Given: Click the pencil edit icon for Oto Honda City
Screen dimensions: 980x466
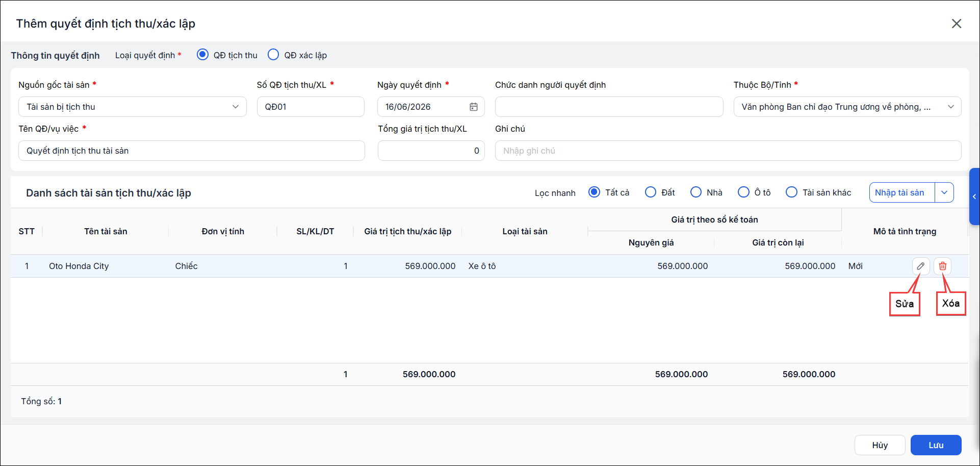Looking at the screenshot, I should pyautogui.click(x=920, y=266).
